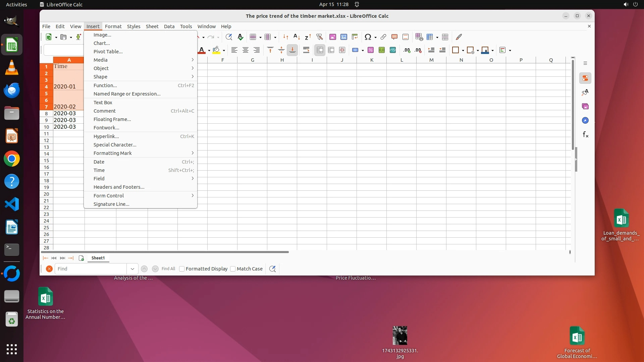This screenshot has width=644, height=362.
Task: Click the Insert Image toolbar icon
Action: [x=332, y=37]
